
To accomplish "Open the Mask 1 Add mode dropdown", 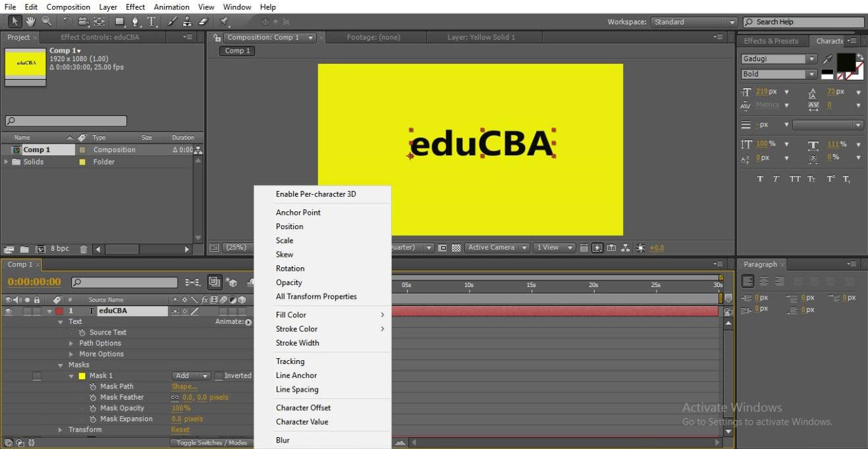I will click(191, 376).
